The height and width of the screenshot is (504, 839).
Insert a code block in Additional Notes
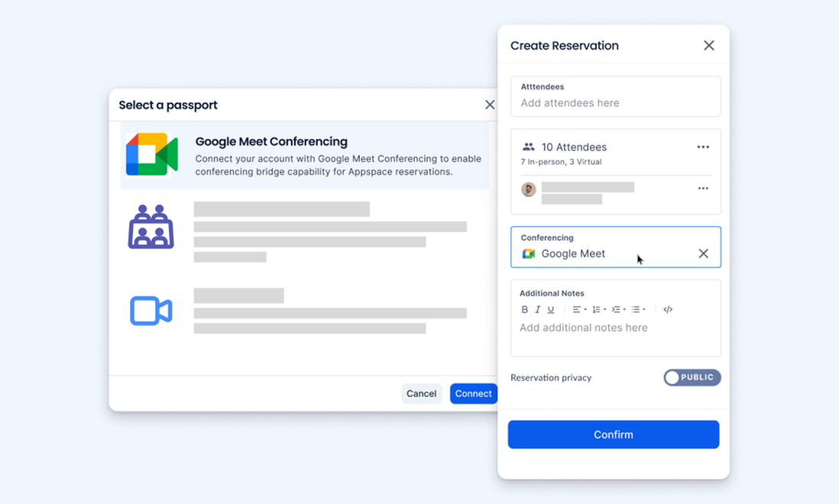pyautogui.click(x=667, y=309)
